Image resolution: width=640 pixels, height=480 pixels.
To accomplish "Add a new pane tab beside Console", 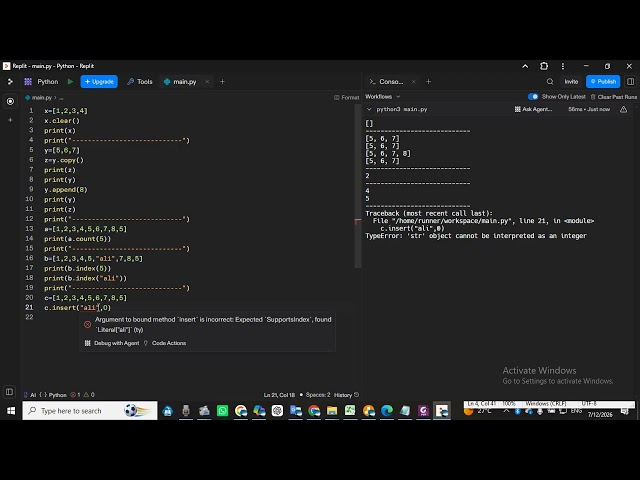I will click(x=429, y=82).
